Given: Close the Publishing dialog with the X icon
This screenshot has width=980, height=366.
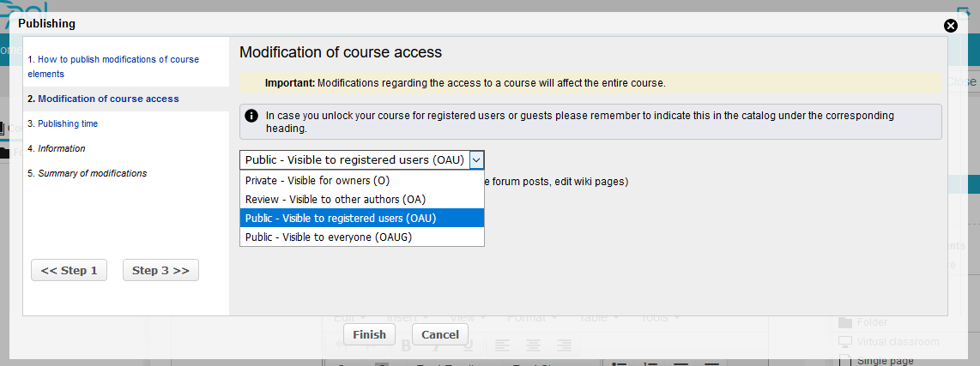Looking at the screenshot, I should click(x=950, y=26).
